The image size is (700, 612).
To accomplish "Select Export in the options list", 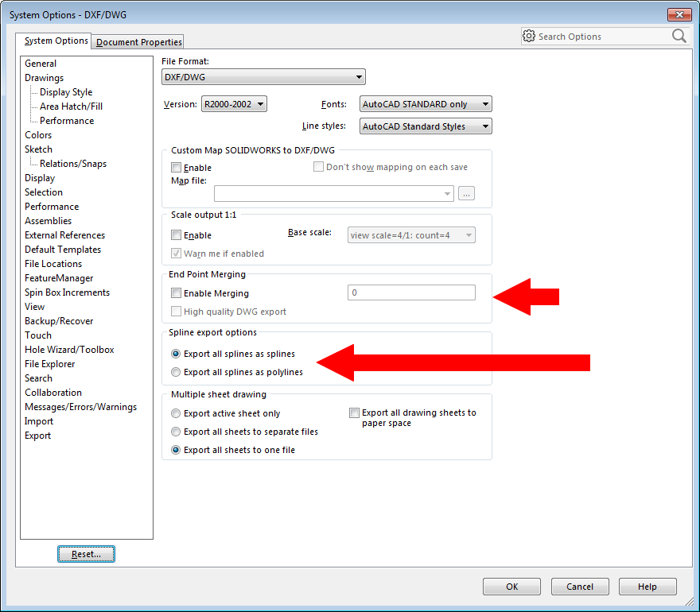I will click(37, 436).
